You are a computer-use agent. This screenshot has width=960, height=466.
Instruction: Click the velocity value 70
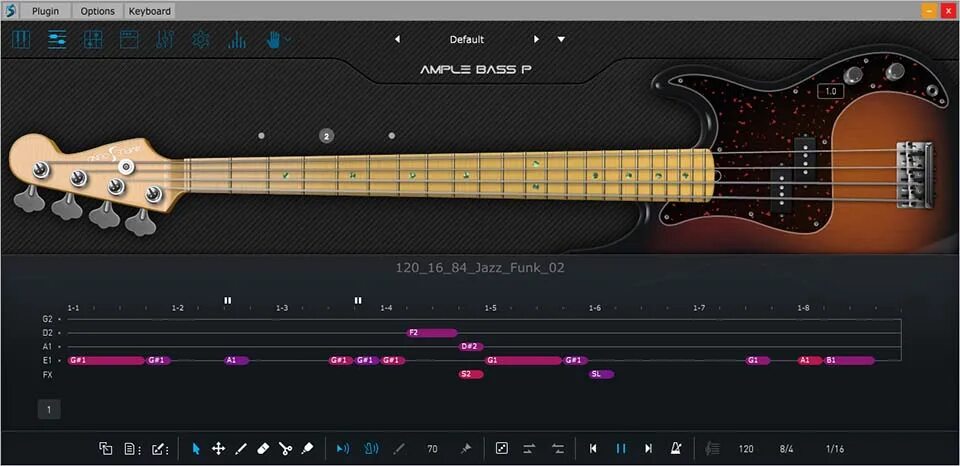tap(432, 449)
